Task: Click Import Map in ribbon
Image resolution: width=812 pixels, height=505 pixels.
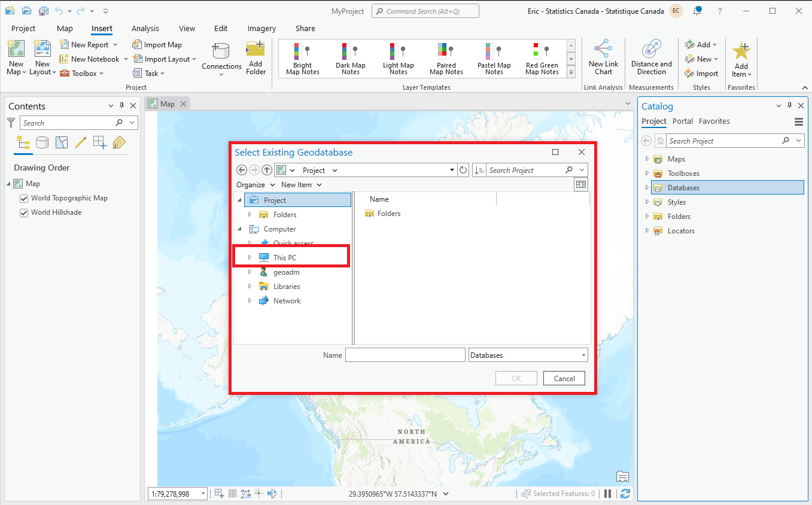Action: coord(157,45)
